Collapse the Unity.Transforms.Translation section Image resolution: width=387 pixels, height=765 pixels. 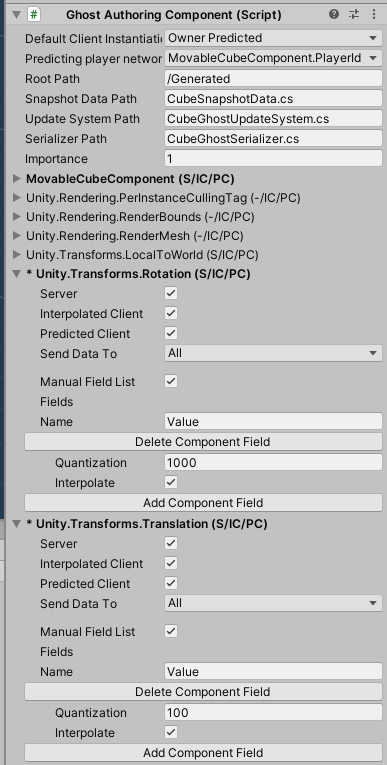click(x=17, y=524)
